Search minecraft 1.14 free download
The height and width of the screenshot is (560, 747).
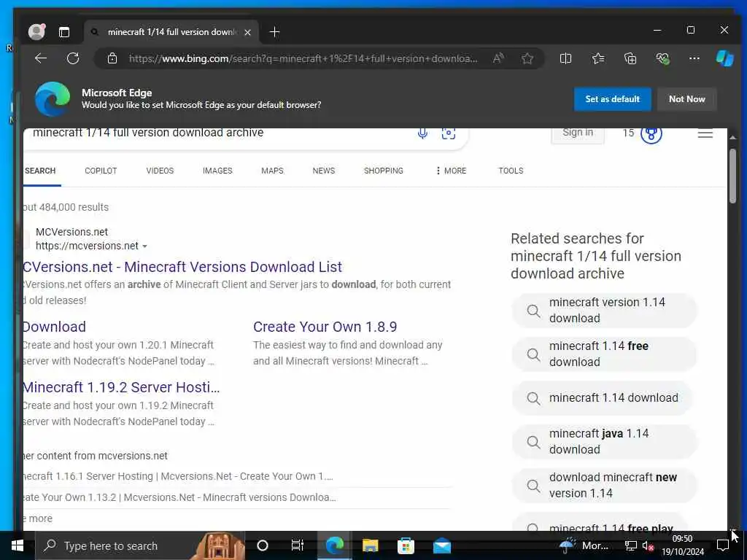[x=604, y=354]
